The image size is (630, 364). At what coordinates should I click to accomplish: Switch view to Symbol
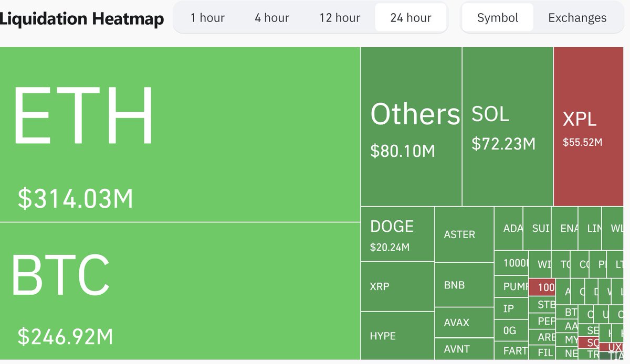tap(498, 17)
